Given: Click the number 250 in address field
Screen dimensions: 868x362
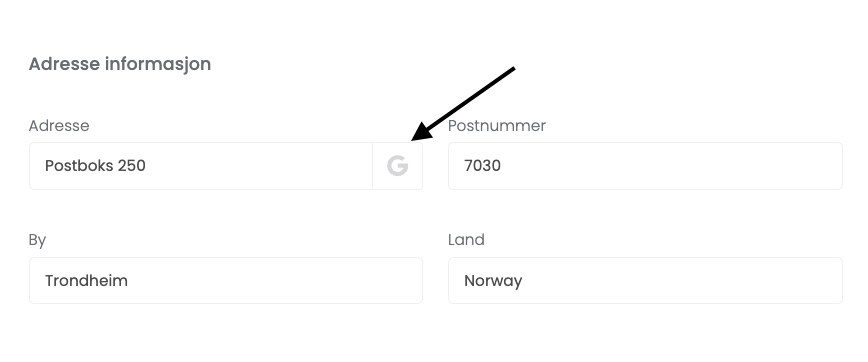Looking at the screenshot, I should tap(132, 166).
